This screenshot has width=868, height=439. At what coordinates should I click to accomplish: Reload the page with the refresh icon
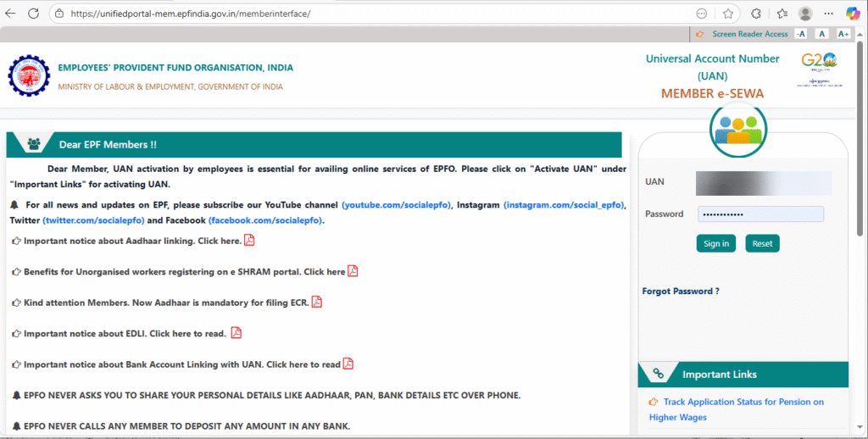34,14
